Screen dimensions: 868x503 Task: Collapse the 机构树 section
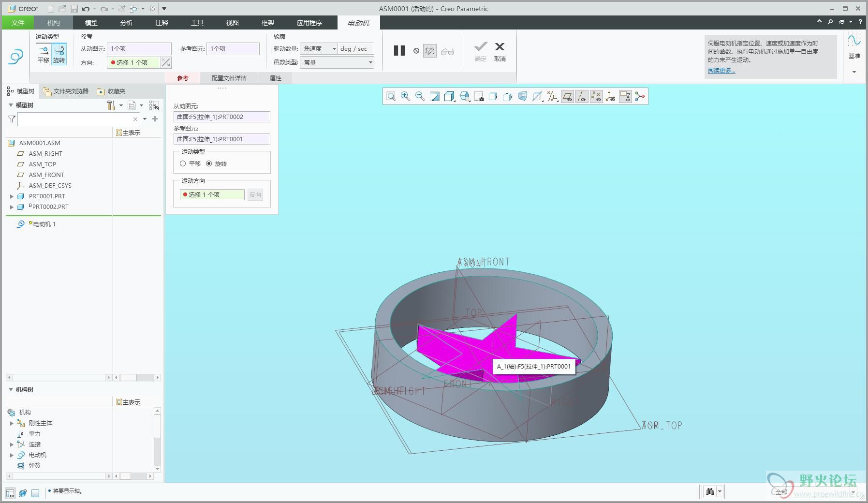point(11,389)
